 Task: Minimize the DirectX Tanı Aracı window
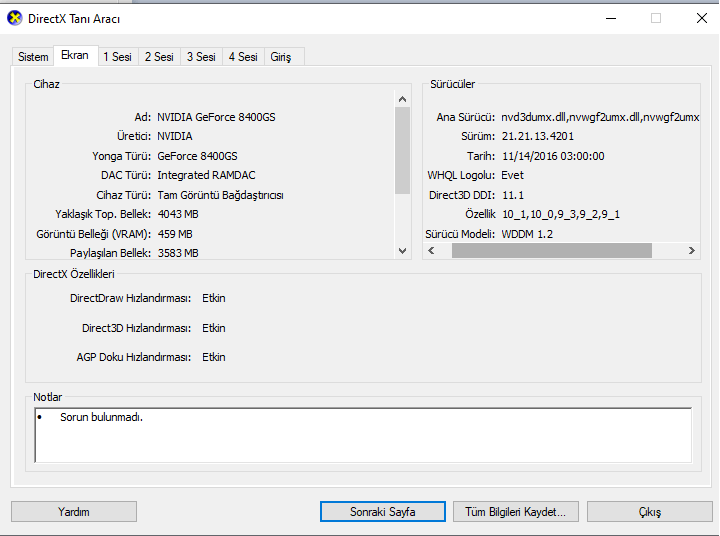point(611,18)
